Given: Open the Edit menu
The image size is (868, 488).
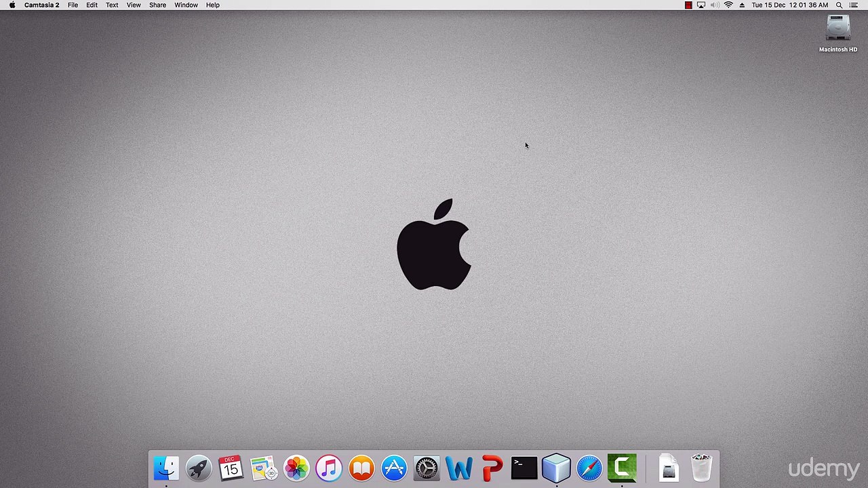Looking at the screenshot, I should tap(92, 5).
